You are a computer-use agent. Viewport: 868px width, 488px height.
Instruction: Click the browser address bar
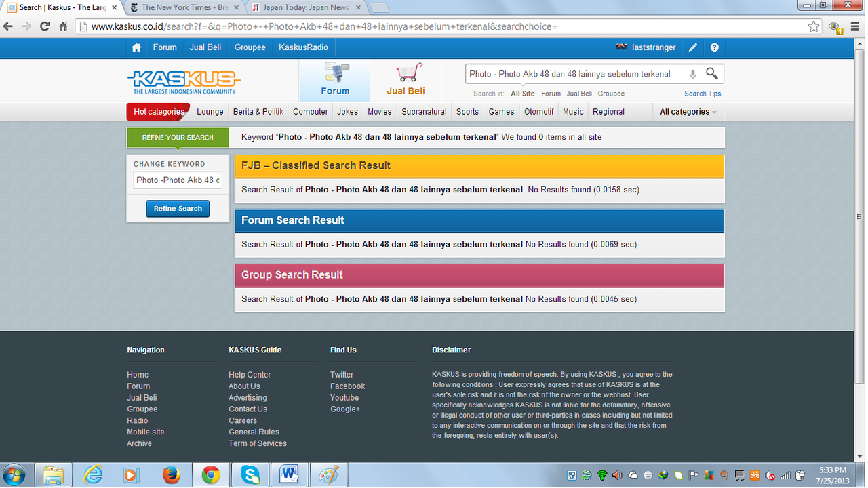(441, 26)
